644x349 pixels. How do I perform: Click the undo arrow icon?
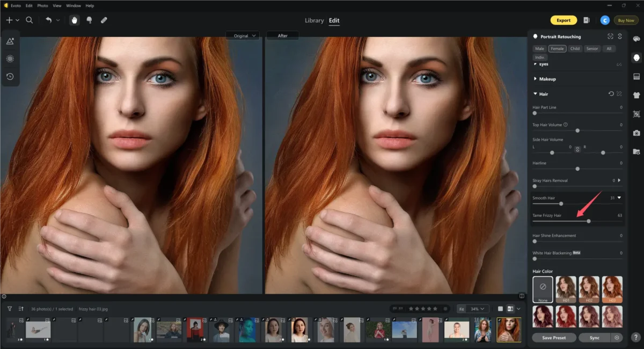[x=48, y=20]
